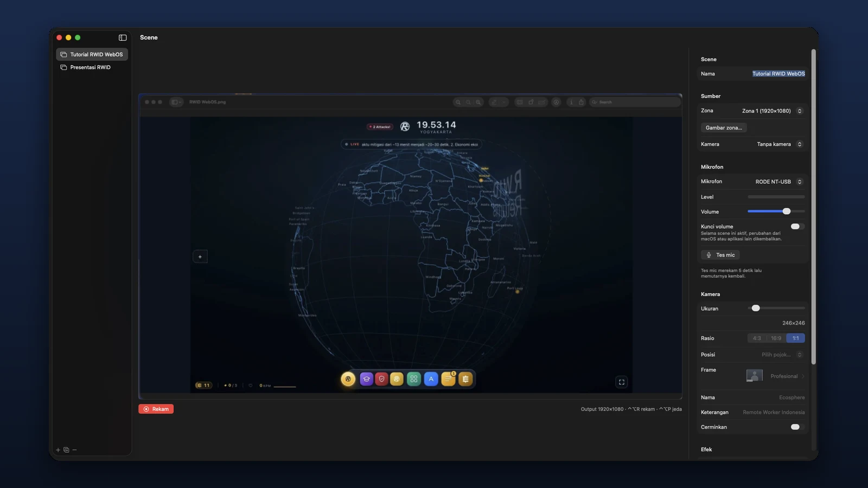The image size is (868, 488).
Task: Select the 16:9 camera ratio
Action: point(776,338)
